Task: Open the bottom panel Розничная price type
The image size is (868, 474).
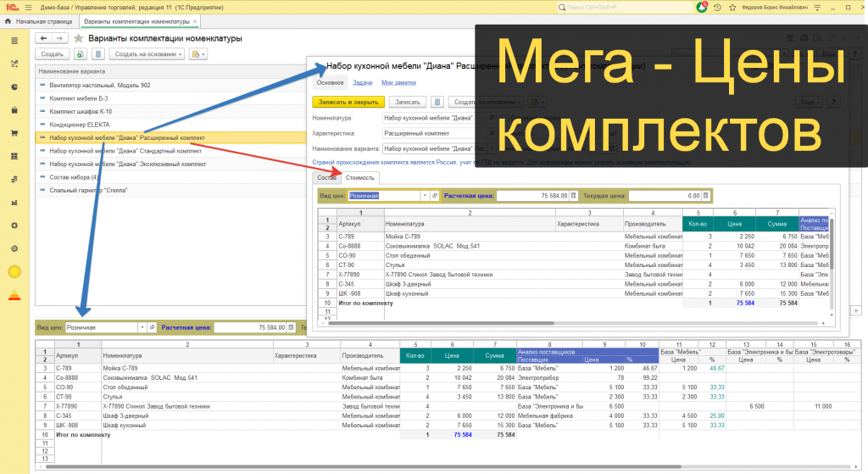Action: [x=153, y=327]
